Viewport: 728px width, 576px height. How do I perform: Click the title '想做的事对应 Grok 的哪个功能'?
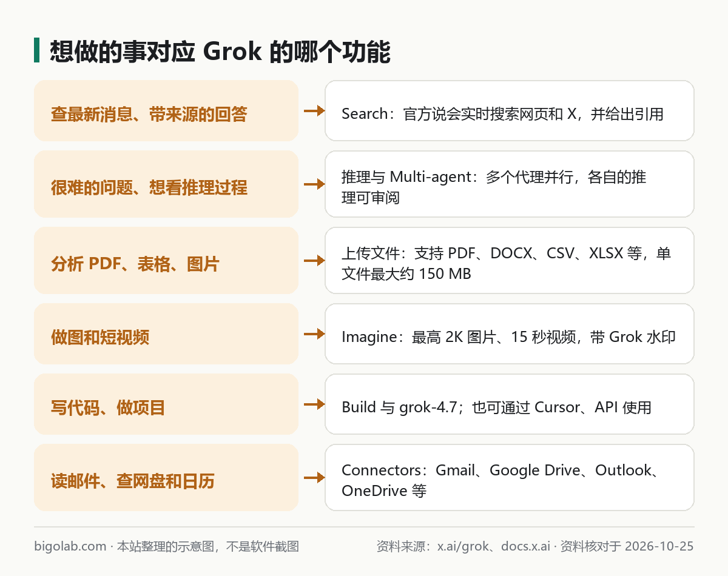[x=220, y=52]
